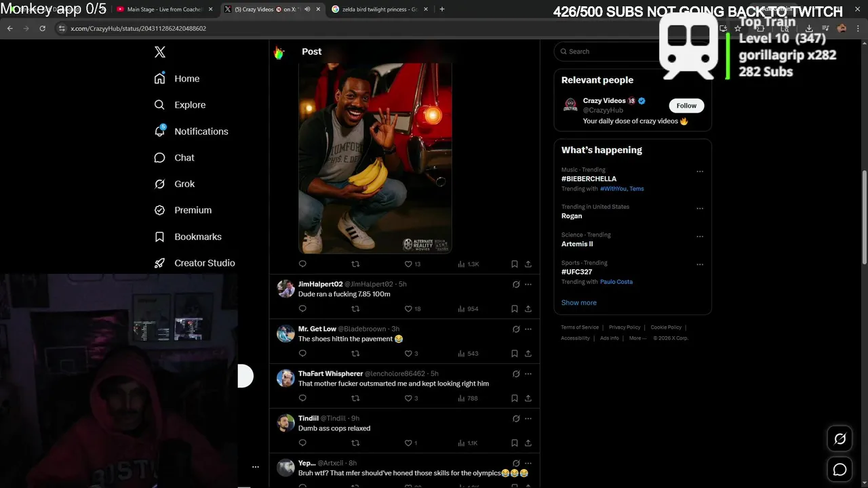The image size is (868, 488).
Task: Open more options for Artemis II trend
Action: (700, 237)
